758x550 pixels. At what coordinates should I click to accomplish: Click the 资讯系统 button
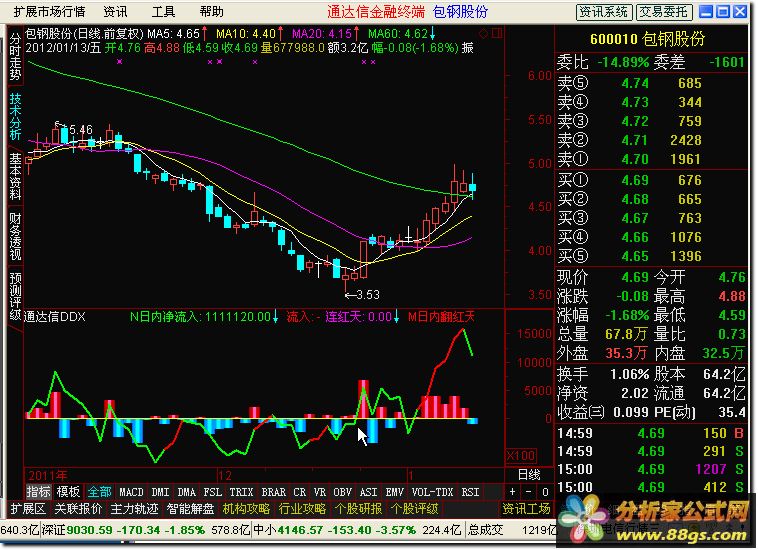point(604,12)
